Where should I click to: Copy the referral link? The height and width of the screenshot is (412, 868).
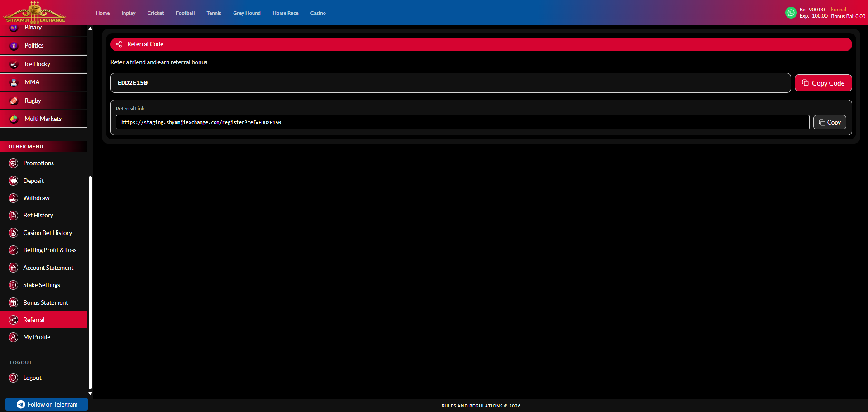pyautogui.click(x=830, y=122)
